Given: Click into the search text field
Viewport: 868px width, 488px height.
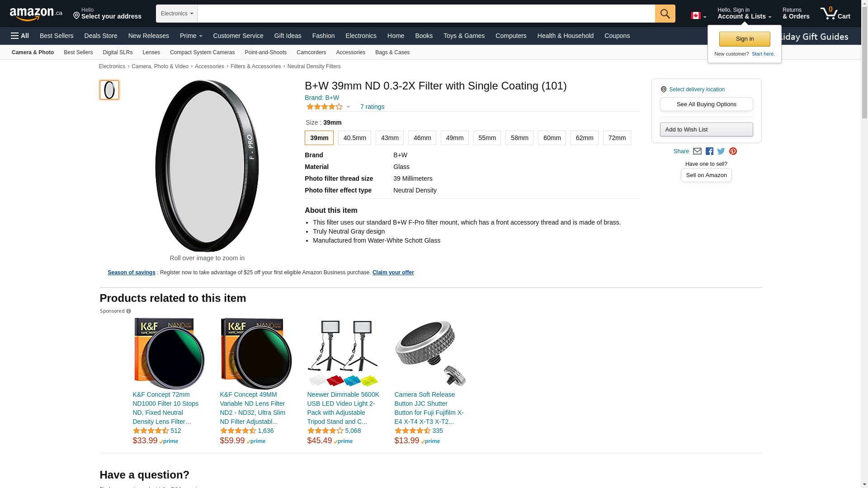Looking at the screenshot, I should tap(426, 14).
